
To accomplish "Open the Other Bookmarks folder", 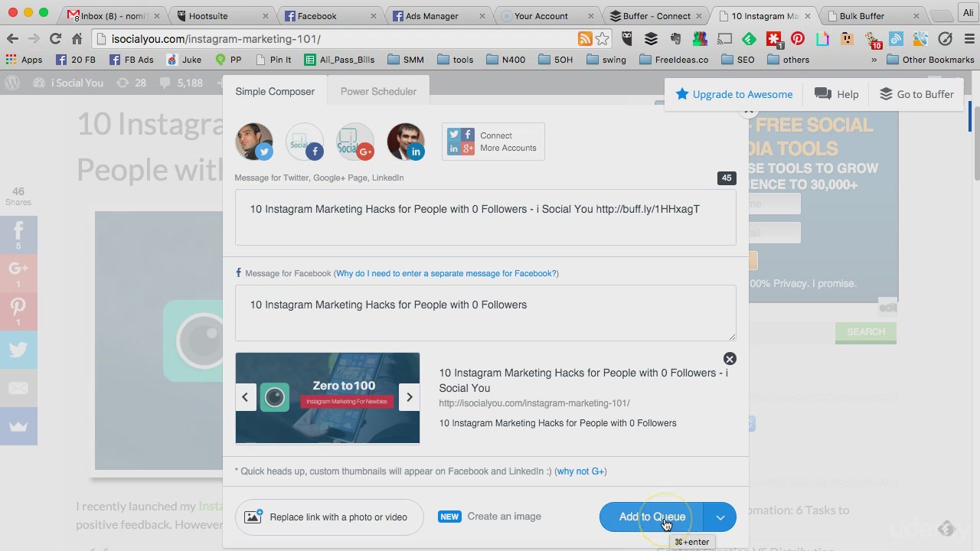I will click(930, 60).
